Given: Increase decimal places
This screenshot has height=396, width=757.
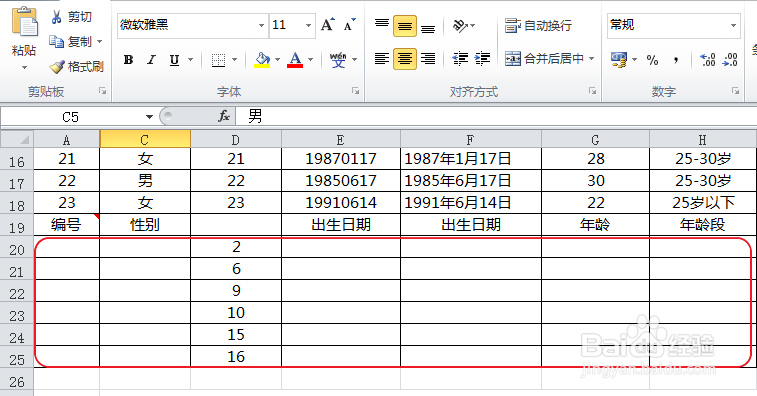Looking at the screenshot, I should click(708, 59).
